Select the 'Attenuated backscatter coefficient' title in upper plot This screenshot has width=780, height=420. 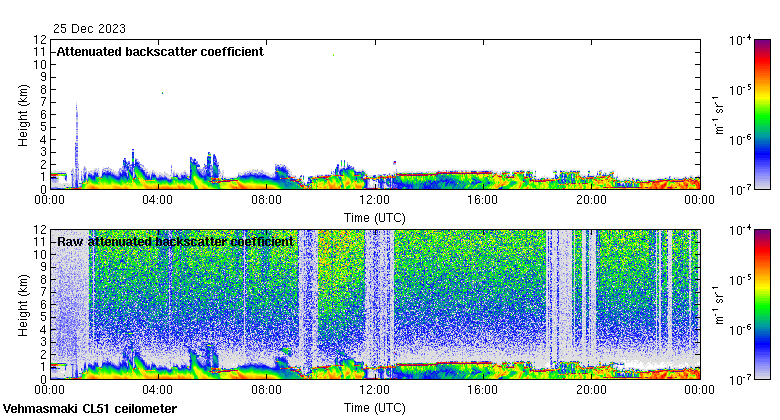click(160, 52)
